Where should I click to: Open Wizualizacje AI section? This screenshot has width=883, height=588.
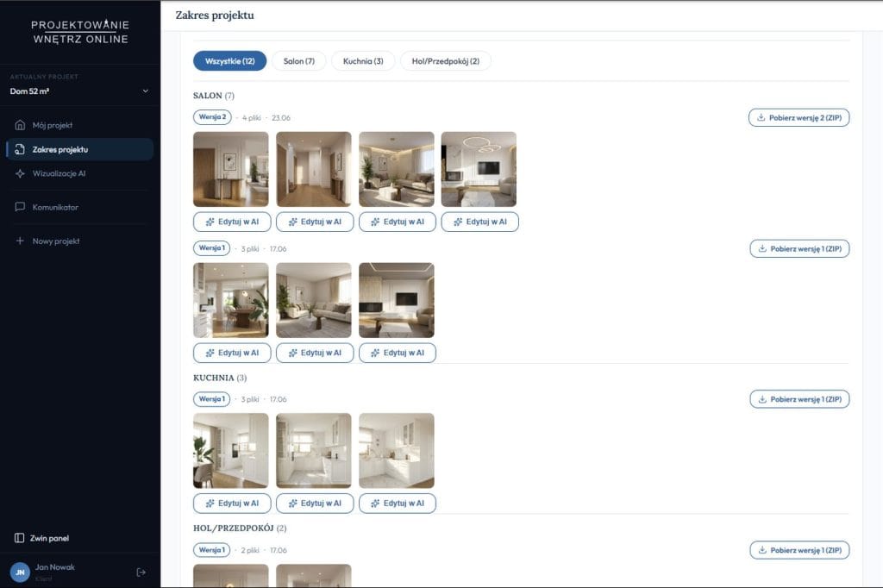[x=80, y=173]
